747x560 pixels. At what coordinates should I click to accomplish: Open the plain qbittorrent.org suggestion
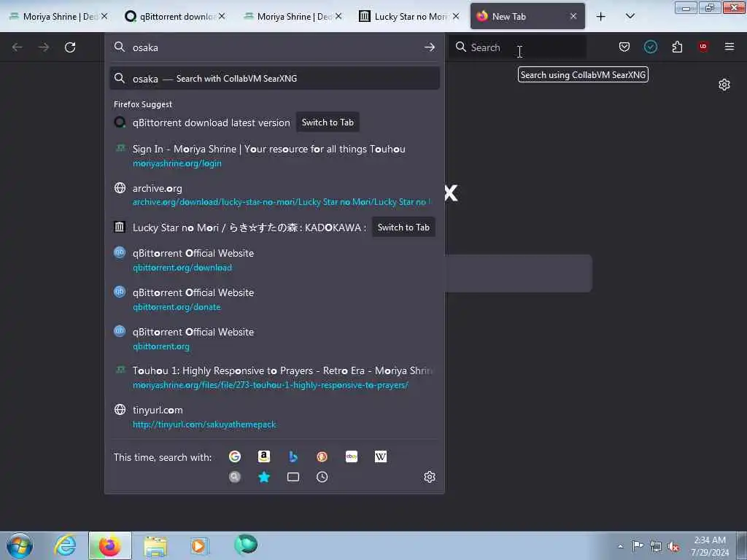(x=274, y=338)
